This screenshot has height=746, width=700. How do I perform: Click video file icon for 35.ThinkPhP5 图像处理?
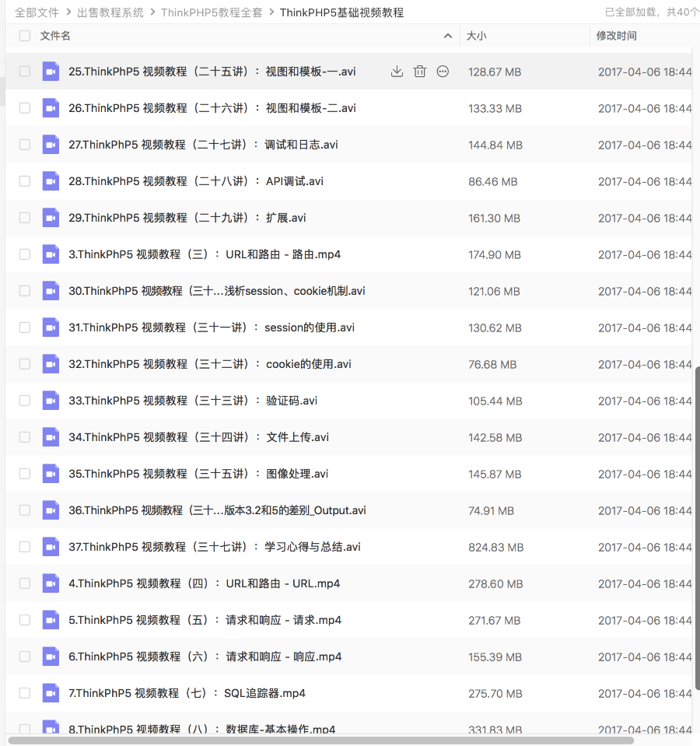coord(51,474)
